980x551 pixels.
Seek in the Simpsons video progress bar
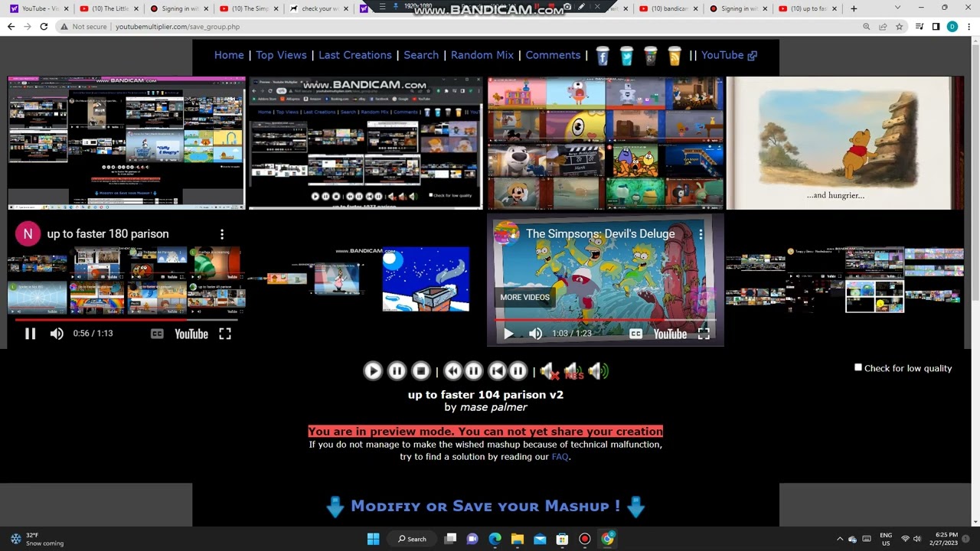[x=605, y=319]
